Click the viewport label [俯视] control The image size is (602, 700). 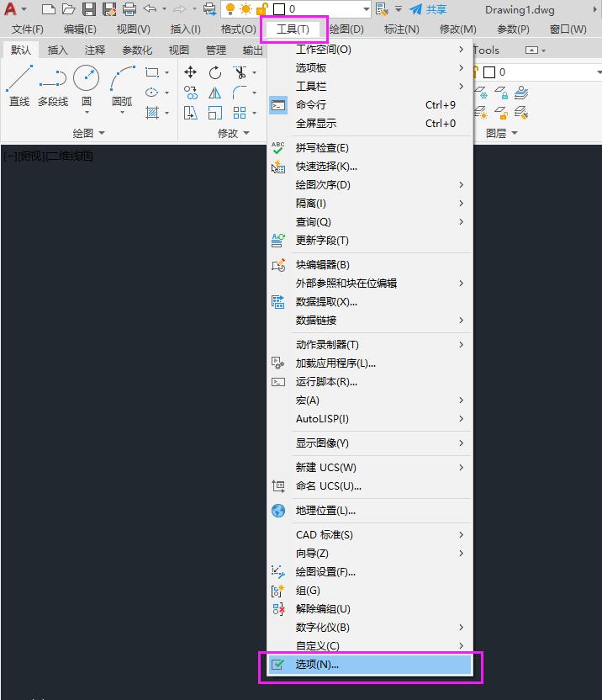tap(30, 156)
